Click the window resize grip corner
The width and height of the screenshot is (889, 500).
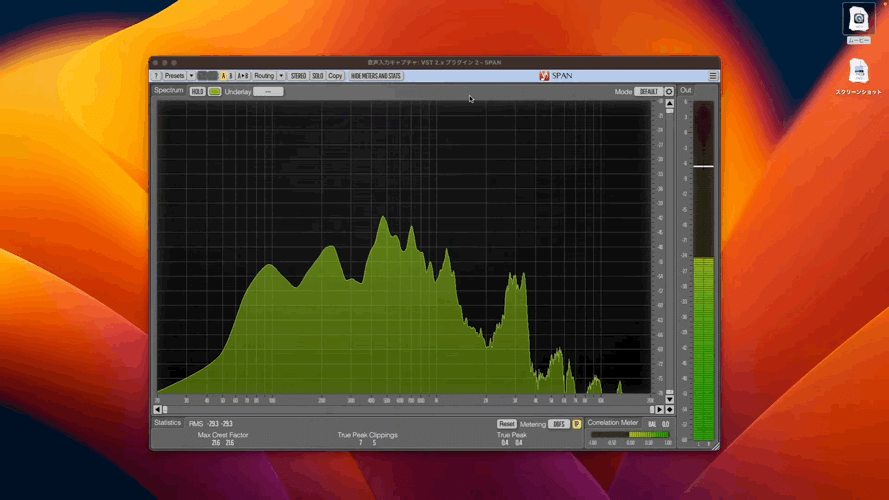pos(716,447)
